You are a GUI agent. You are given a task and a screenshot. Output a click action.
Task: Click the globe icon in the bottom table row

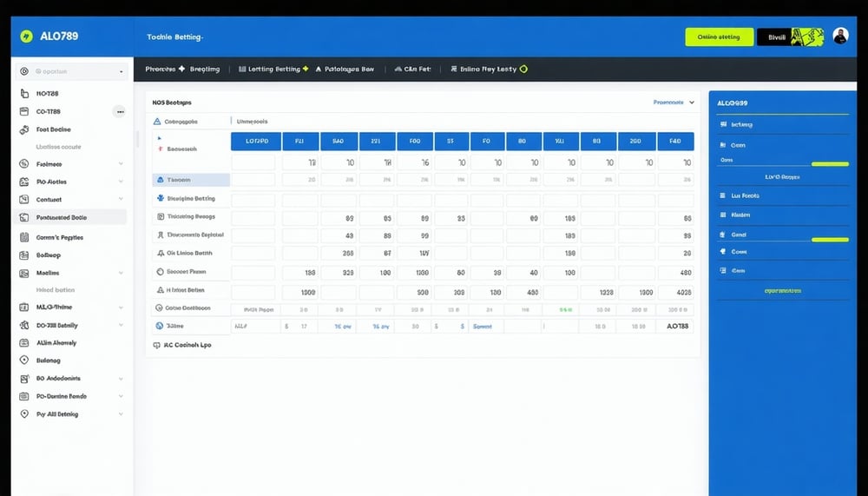pos(159,326)
